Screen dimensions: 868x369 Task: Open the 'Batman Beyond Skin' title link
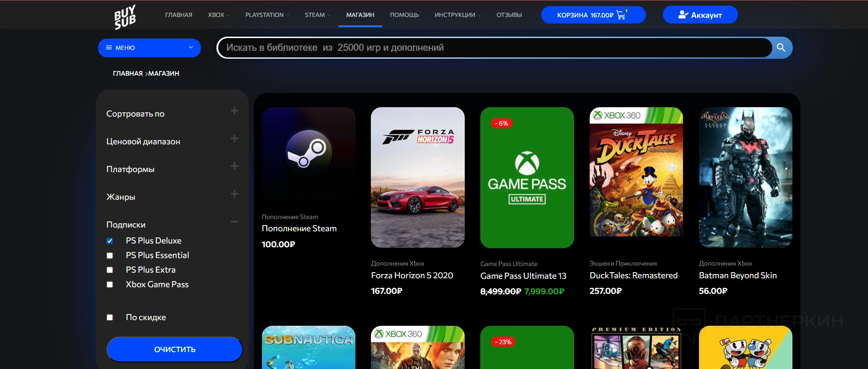pyautogui.click(x=738, y=275)
